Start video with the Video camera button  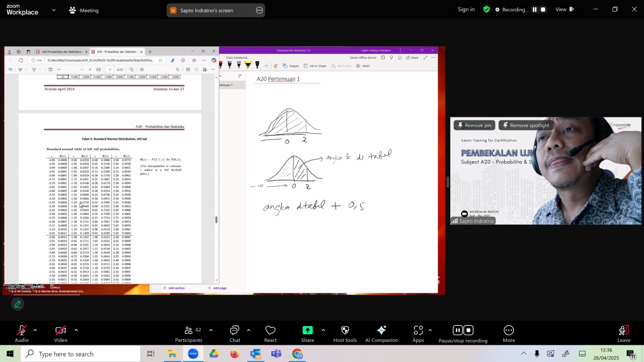(x=61, y=334)
